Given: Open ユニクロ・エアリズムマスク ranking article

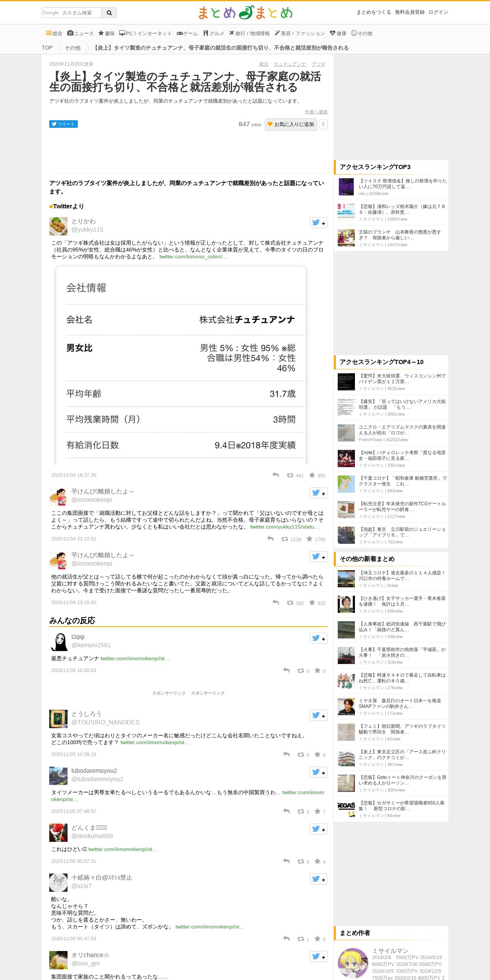Looking at the screenshot, I should click(402, 430).
